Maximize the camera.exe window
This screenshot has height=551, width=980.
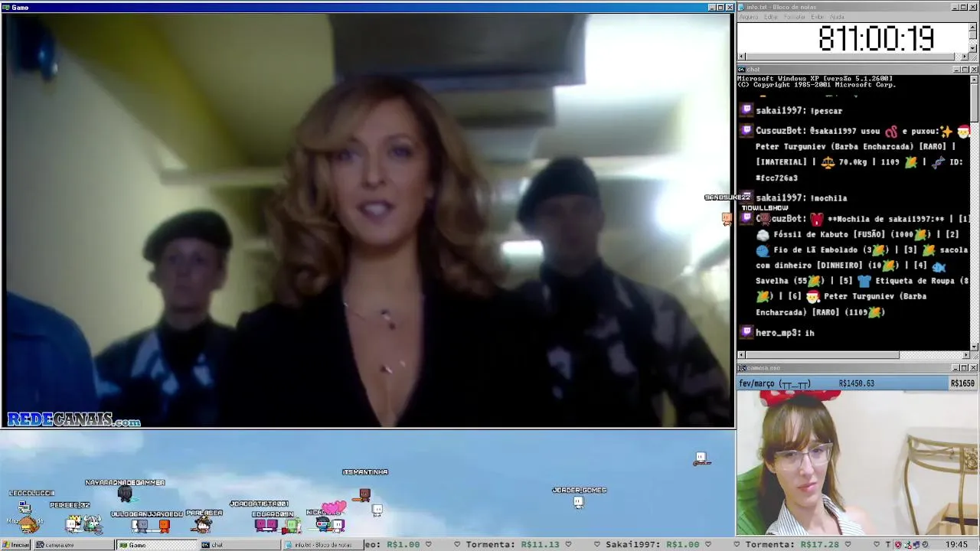point(965,368)
